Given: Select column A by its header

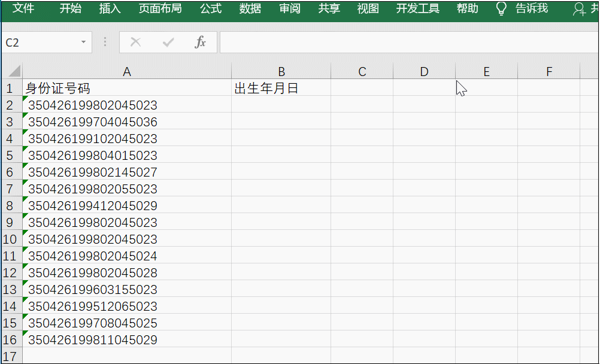Looking at the screenshot, I should (127, 71).
